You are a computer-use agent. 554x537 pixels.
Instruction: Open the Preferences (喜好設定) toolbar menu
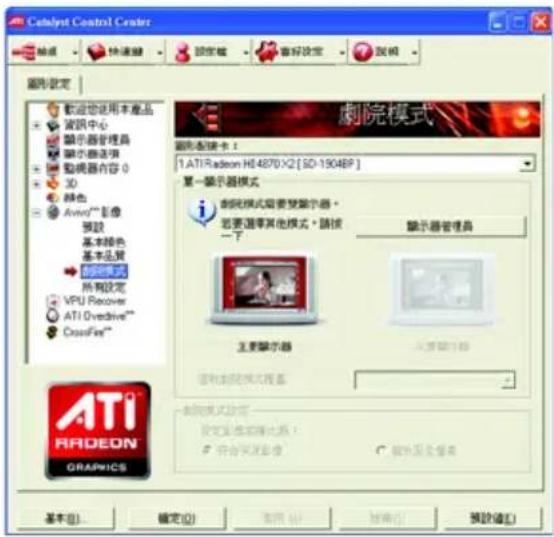pos(300,52)
